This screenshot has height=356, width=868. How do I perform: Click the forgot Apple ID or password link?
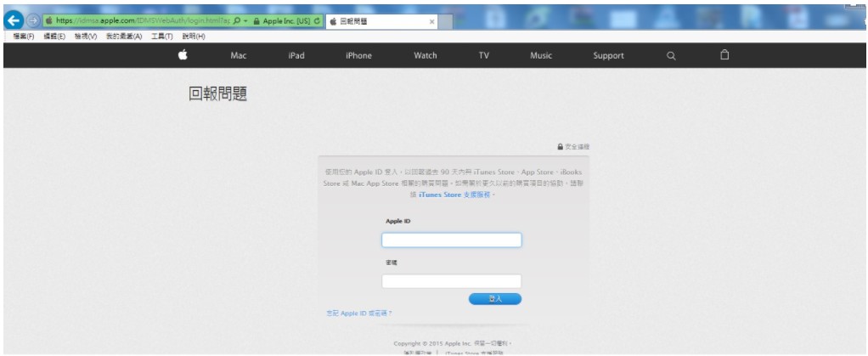click(353, 314)
